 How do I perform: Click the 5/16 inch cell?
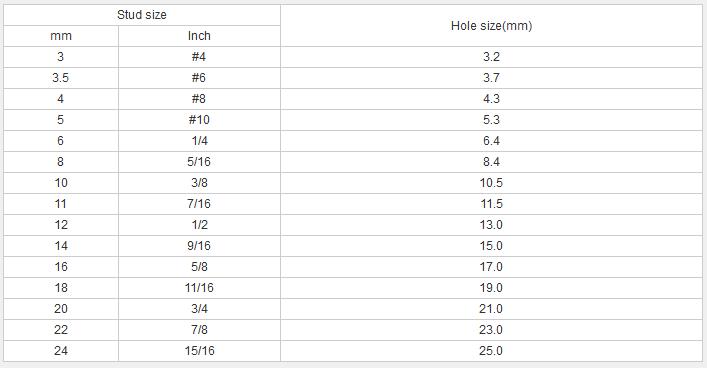[x=199, y=162]
